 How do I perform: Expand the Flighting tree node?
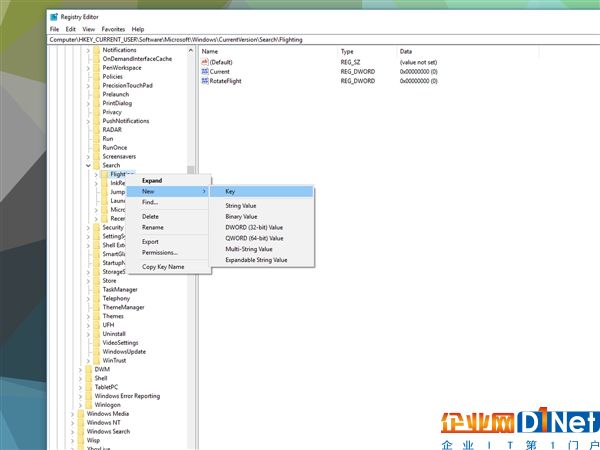click(x=96, y=174)
